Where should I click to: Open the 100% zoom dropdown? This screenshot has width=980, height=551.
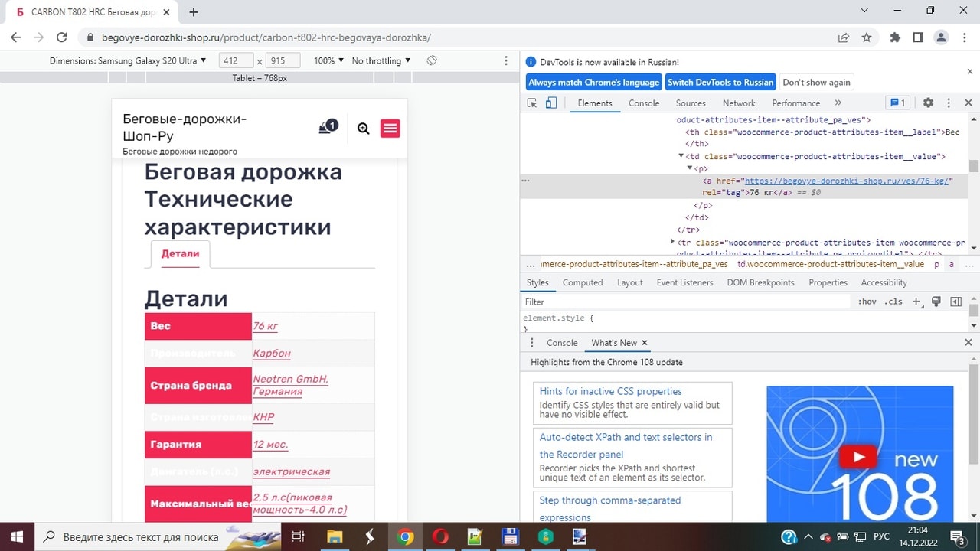tap(329, 60)
